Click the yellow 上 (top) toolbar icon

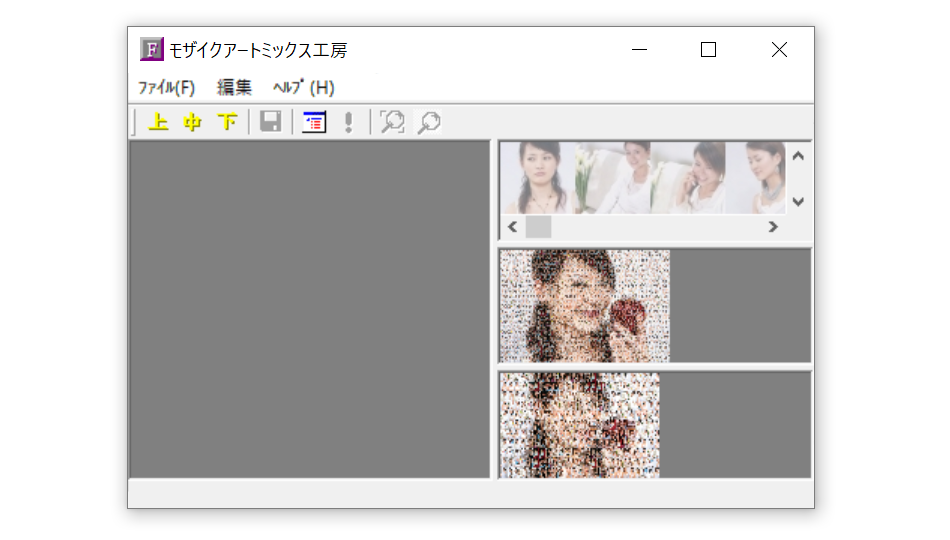(159, 122)
